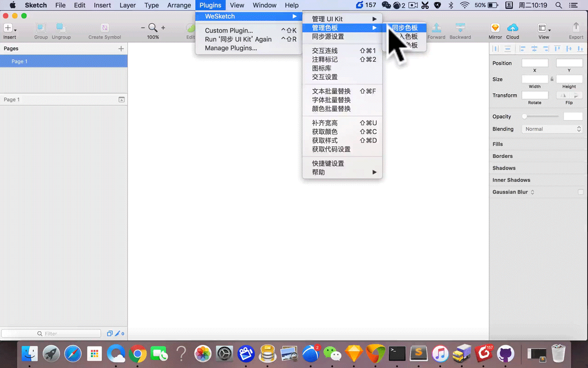This screenshot has width=588, height=368.
Task: Zoom out with the minus button
Action: [142, 28]
